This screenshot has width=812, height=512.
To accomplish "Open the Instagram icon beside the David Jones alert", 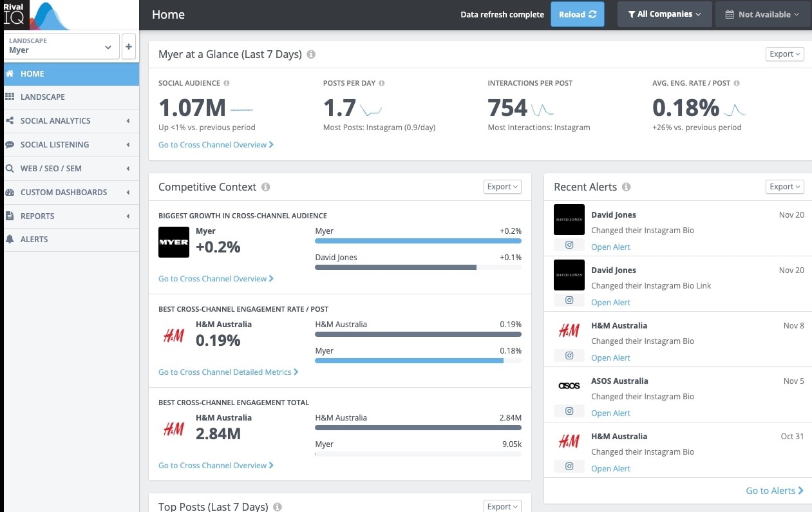I will pyautogui.click(x=569, y=245).
